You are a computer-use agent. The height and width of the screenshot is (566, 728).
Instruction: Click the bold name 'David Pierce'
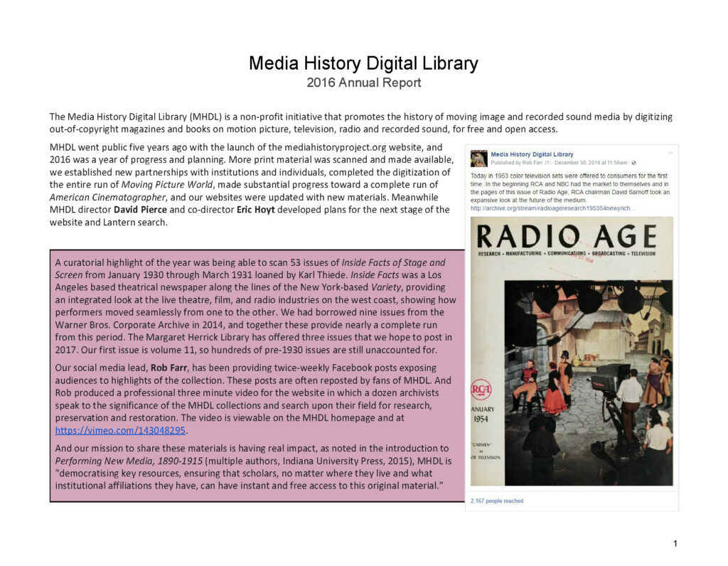pyautogui.click(x=140, y=210)
